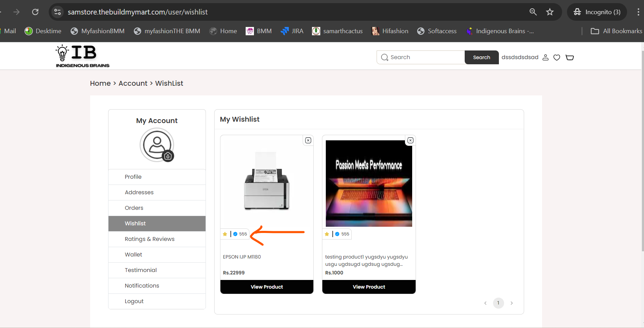
Task: Focus the site Search input field
Action: point(421,57)
